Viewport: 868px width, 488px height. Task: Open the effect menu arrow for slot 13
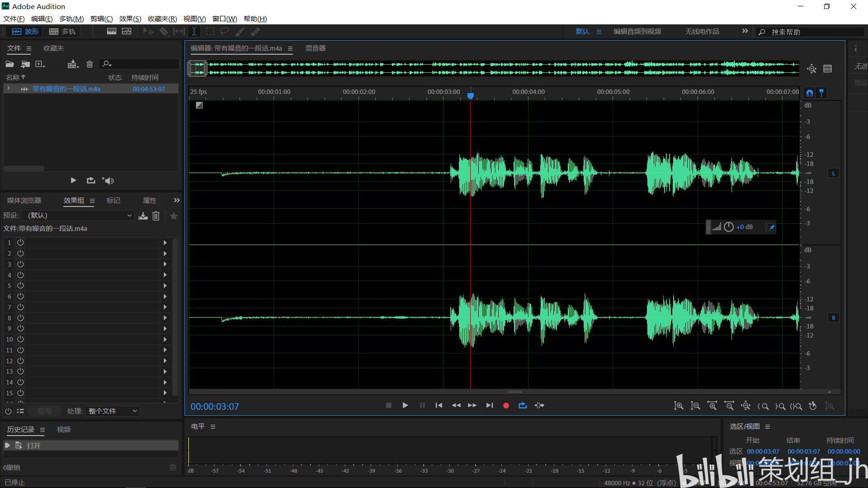tap(165, 371)
